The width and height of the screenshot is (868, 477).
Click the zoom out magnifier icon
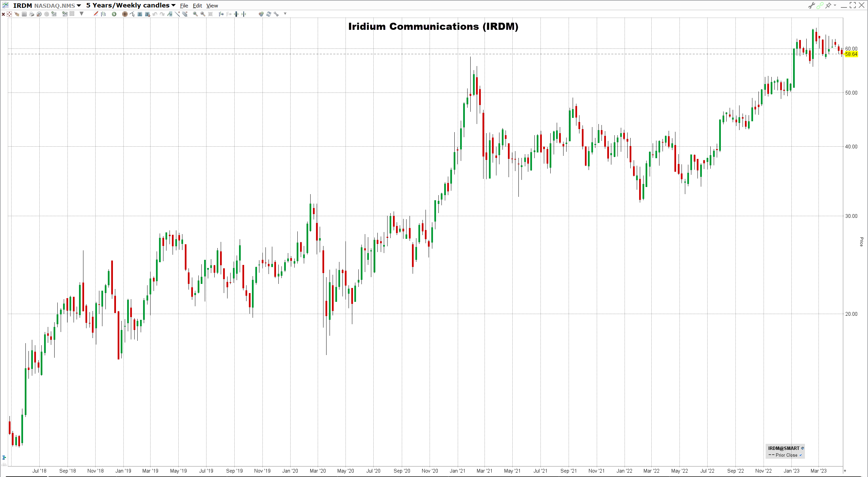[x=203, y=14]
